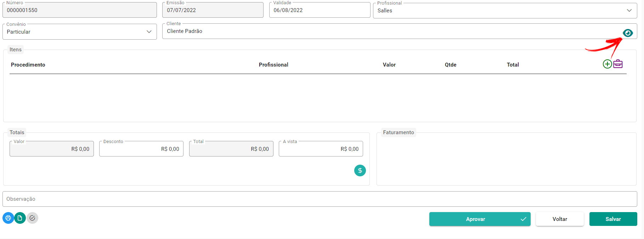The width and height of the screenshot is (644, 239).
Task: Click the Desconto value field
Action: tap(141, 149)
